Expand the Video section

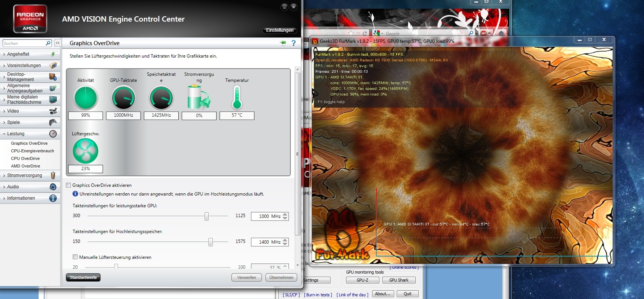click(4, 111)
